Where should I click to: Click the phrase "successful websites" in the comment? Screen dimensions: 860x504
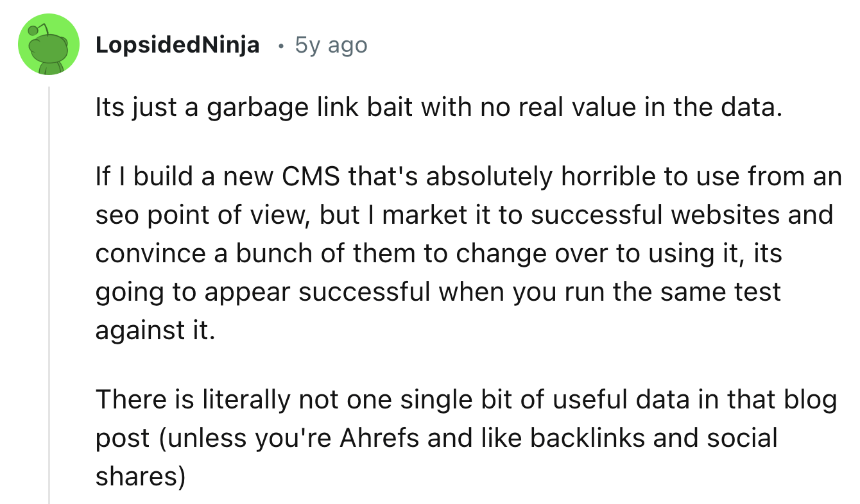click(x=649, y=215)
